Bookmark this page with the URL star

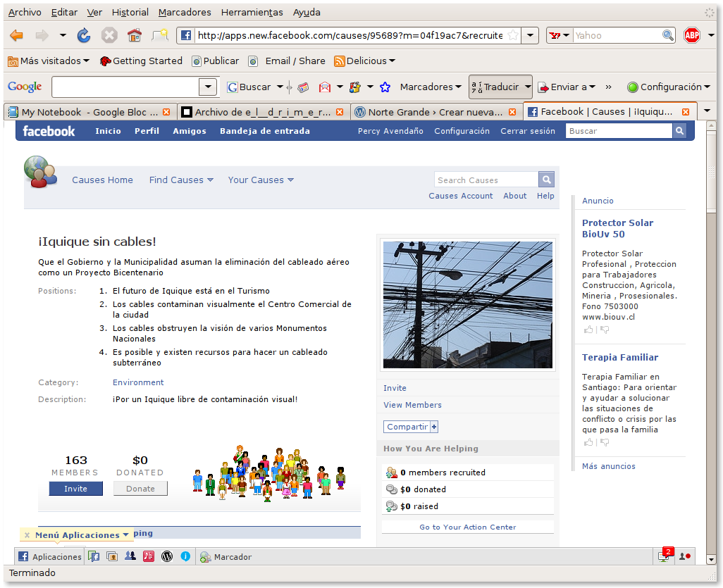pos(513,35)
